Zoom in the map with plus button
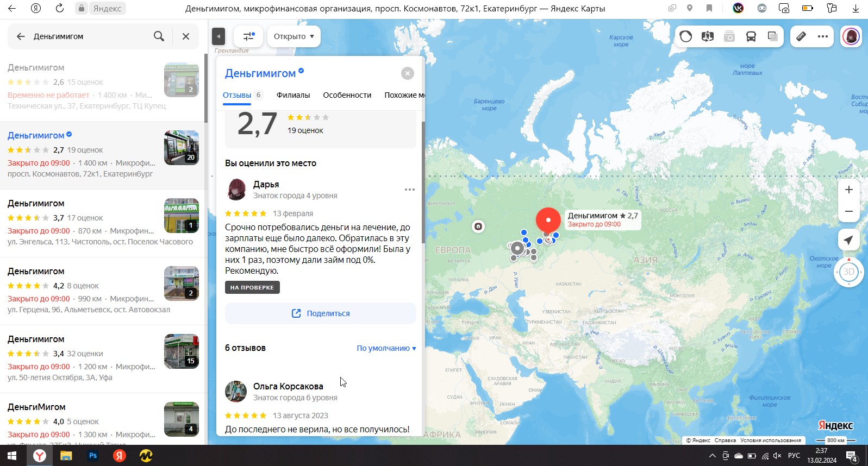The height and width of the screenshot is (466, 868). pyautogui.click(x=849, y=190)
